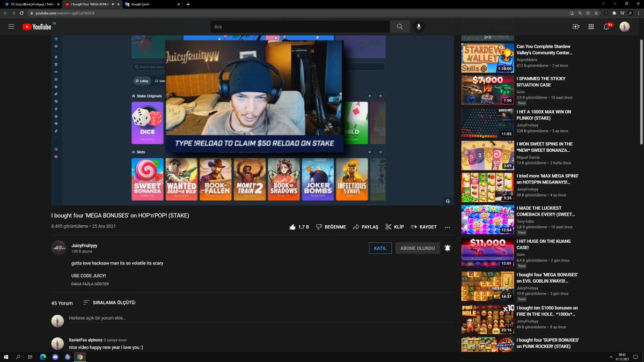644x362 pixels.
Task: Open SIRALAMA ÖLÇÜTÜ sort dropdown
Action: (x=109, y=302)
